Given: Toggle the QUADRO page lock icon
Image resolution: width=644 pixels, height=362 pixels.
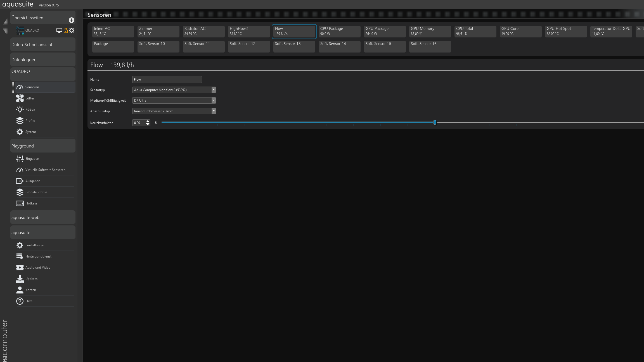Looking at the screenshot, I should coord(65,30).
